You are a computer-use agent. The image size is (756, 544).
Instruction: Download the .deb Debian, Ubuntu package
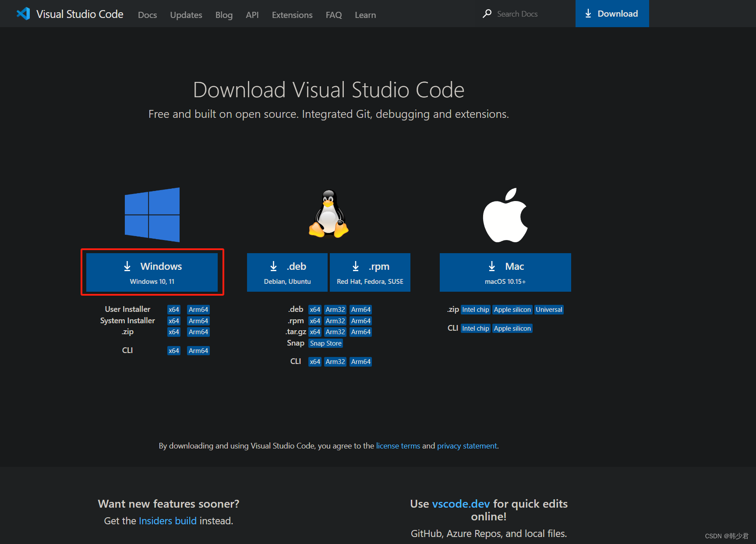[287, 272]
